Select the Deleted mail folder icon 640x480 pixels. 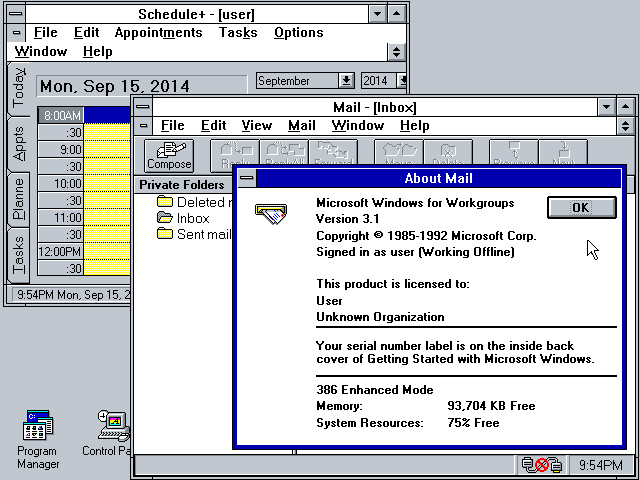[x=165, y=201]
